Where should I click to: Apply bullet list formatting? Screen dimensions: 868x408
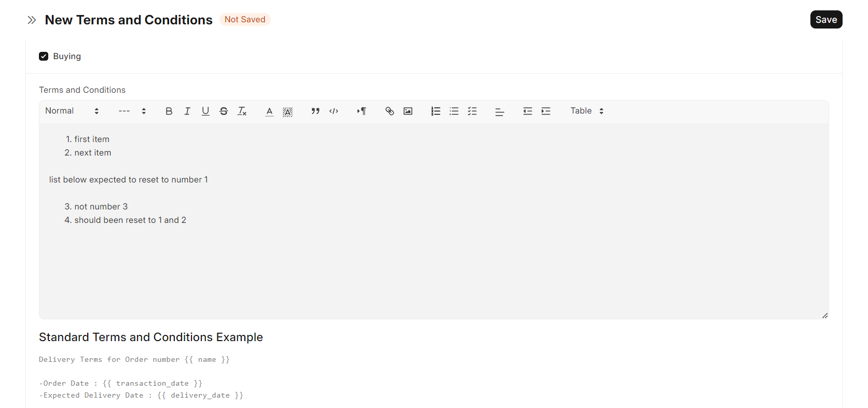[454, 111]
